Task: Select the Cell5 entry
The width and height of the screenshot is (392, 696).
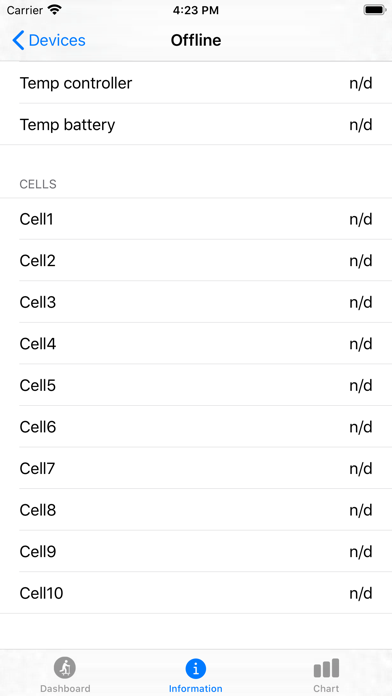Action: (196, 385)
